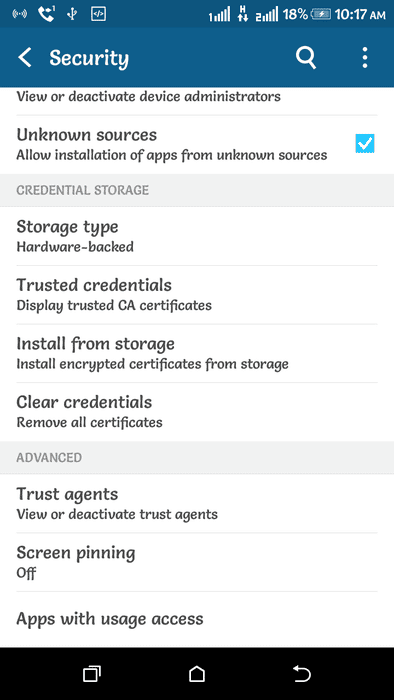Tap Clear credentials to remove certificates
The width and height of the screenshot is (394, 700).
pyautogui.click(x=197, y=412)
